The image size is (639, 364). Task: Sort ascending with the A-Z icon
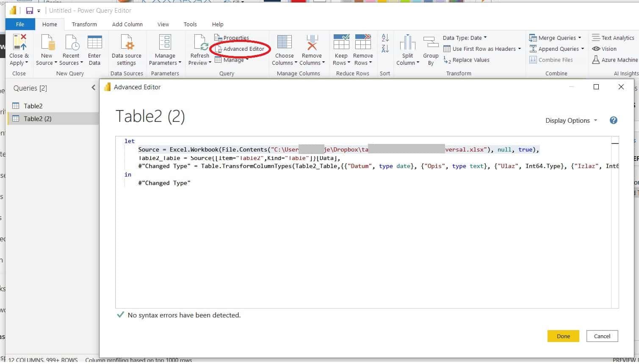(385, 38)
